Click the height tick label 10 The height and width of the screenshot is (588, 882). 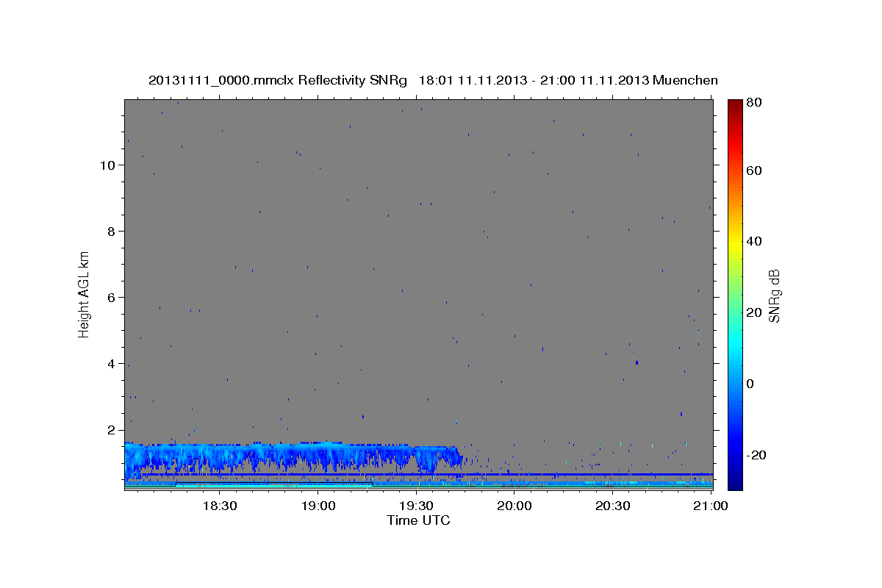coord(107,165)
